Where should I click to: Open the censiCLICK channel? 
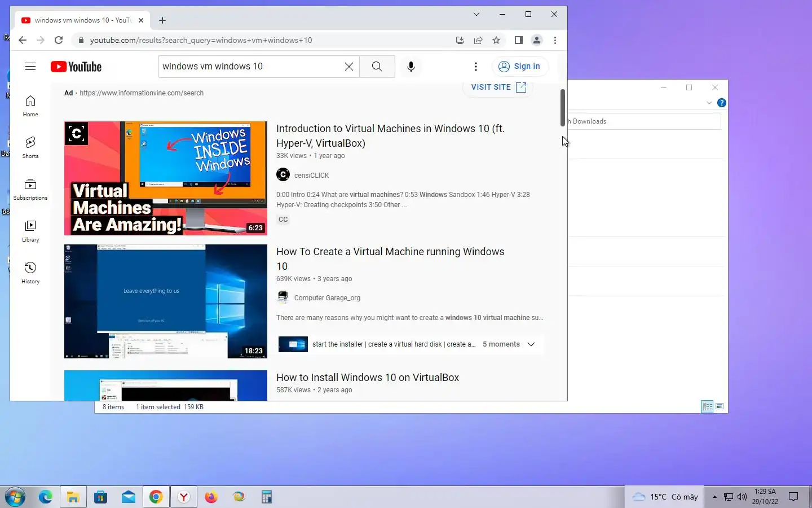(311, 176)
